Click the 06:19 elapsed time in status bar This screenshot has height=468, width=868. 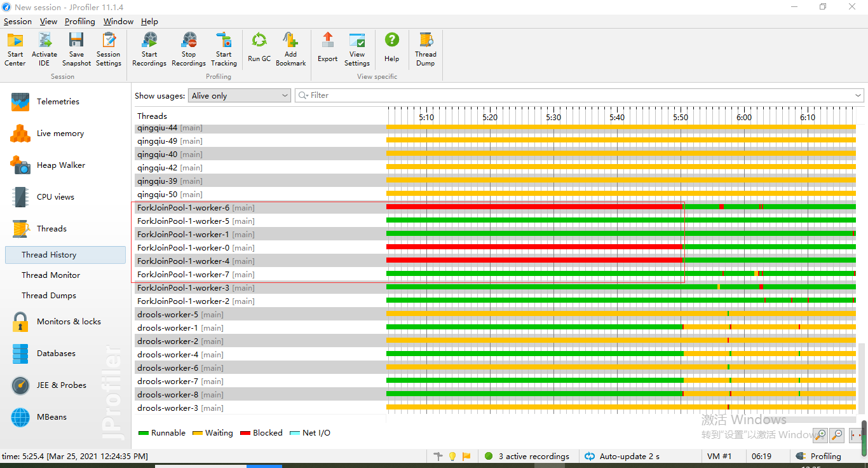click(x=761, y=457)
